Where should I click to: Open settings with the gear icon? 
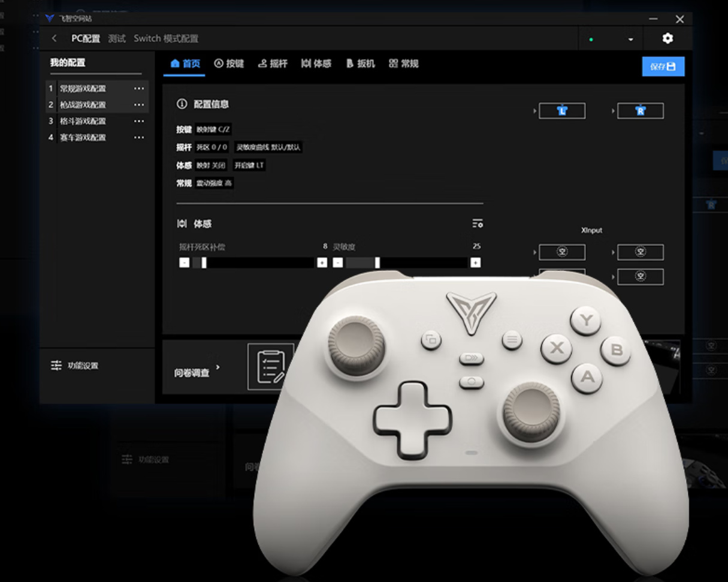pos(667,38)
